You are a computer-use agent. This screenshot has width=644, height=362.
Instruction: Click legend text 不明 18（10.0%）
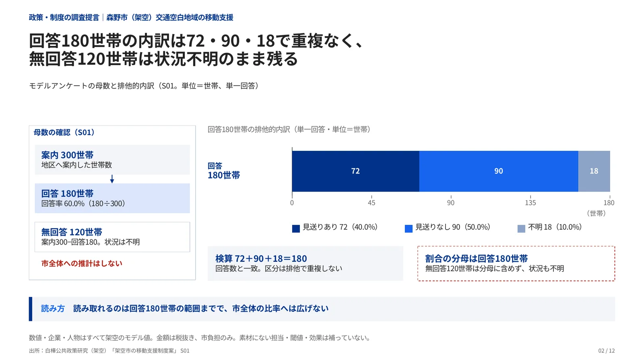[x=555, y=227]
